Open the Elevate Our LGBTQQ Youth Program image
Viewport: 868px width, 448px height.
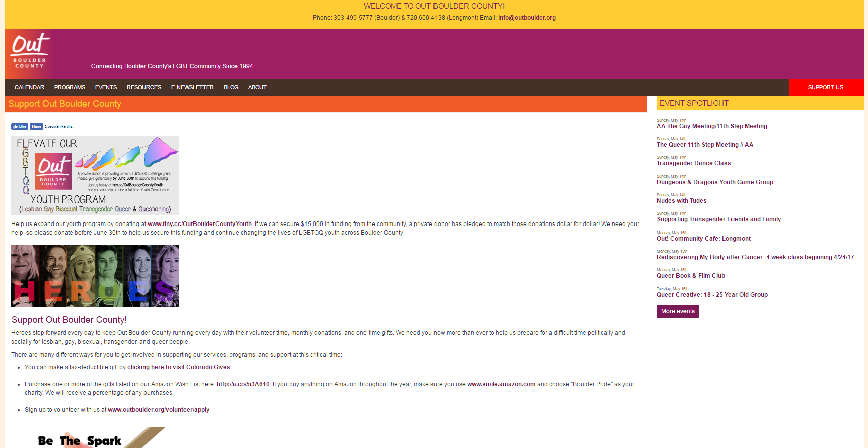(95, 176)
